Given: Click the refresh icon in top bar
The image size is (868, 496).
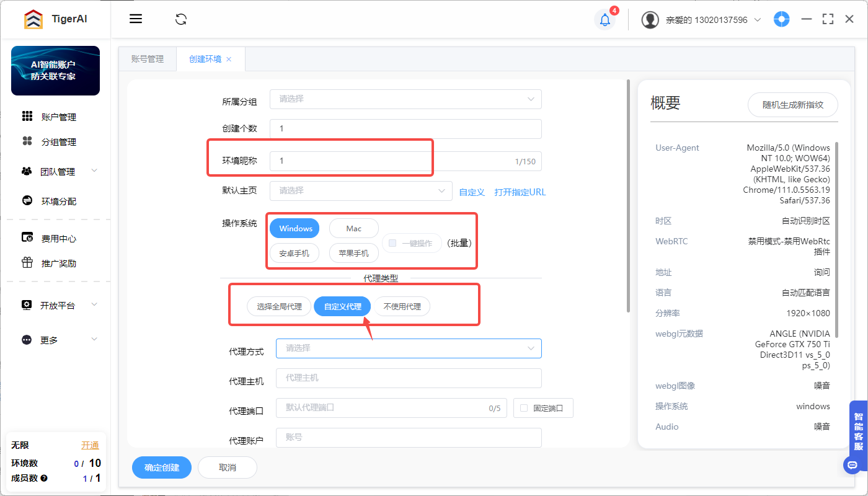Looking at the screenshot, I should [181, 19].
